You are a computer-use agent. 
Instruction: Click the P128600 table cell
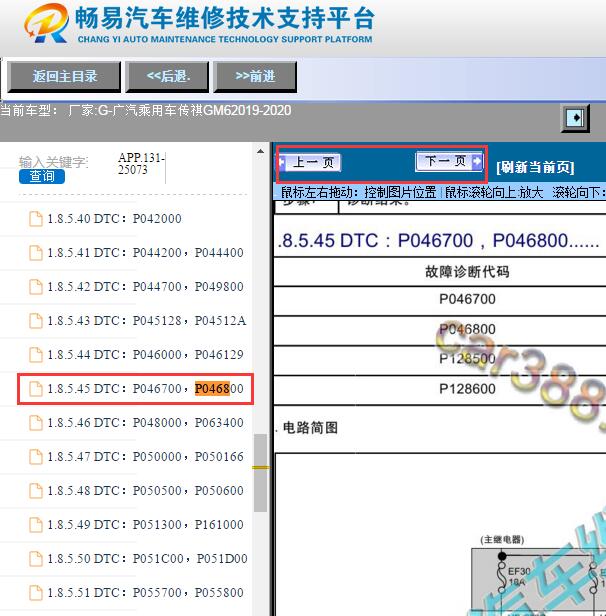point(467,389)
